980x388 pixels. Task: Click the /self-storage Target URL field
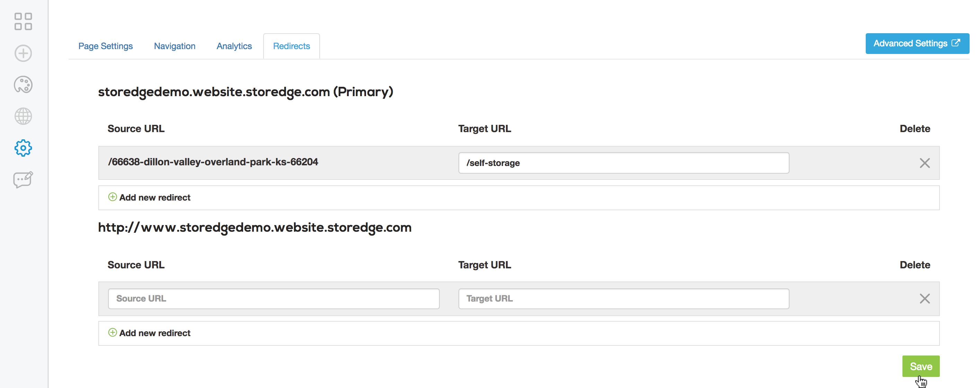point(624,163)
